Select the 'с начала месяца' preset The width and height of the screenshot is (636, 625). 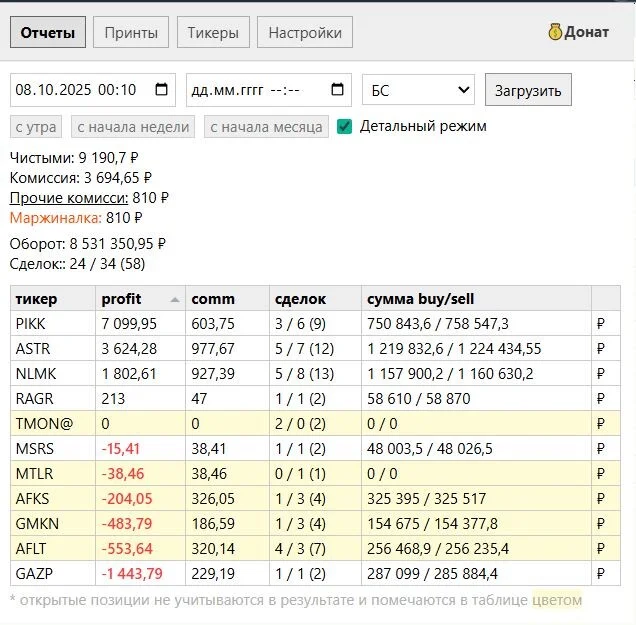(x=266, y=127)
